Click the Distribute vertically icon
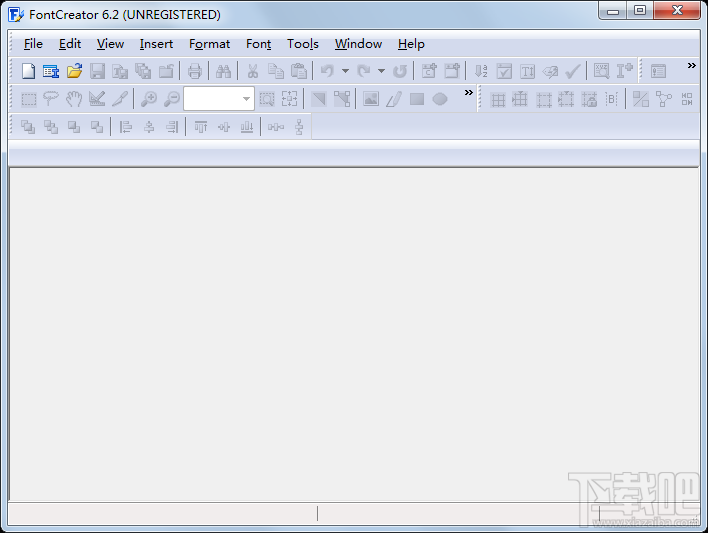Viewport: 708px width, 533px height. [x=299, y=127]
